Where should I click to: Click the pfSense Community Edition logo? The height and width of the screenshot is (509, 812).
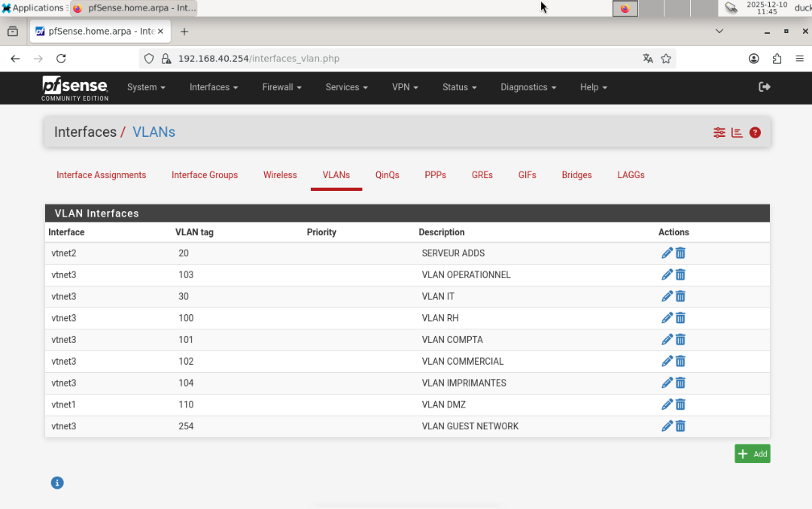pyautogui.click(x=75, y=88)
